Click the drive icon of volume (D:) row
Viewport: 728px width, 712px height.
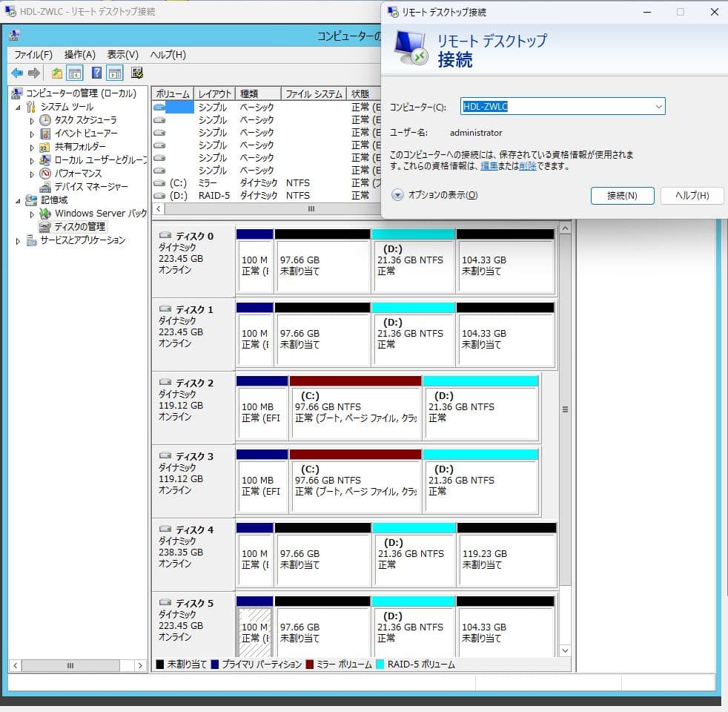[x=159, y=196]
